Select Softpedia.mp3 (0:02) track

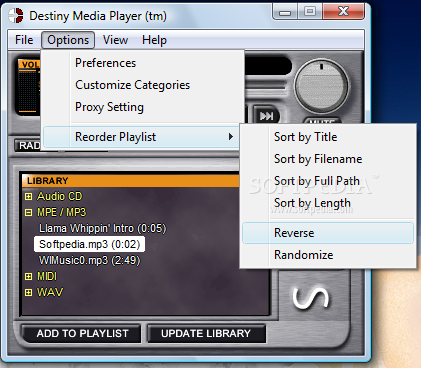[x=89, y=244]
